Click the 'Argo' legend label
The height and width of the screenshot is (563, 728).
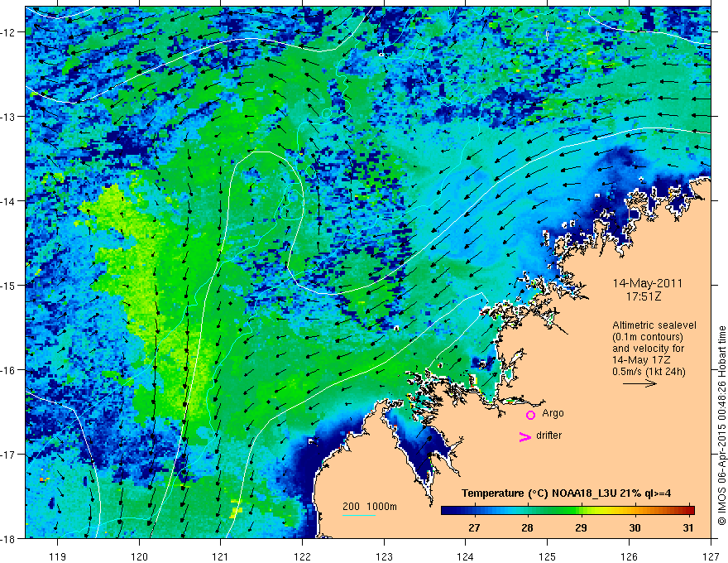coord(553,413)
